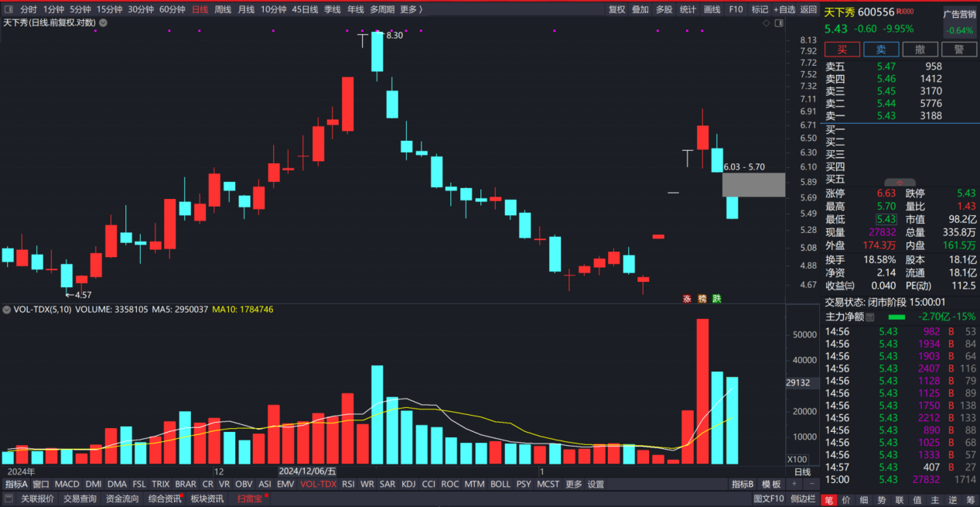Screen dimensions: 980x507
Task: Select the RSI indicator
Action: coord(348,484)
